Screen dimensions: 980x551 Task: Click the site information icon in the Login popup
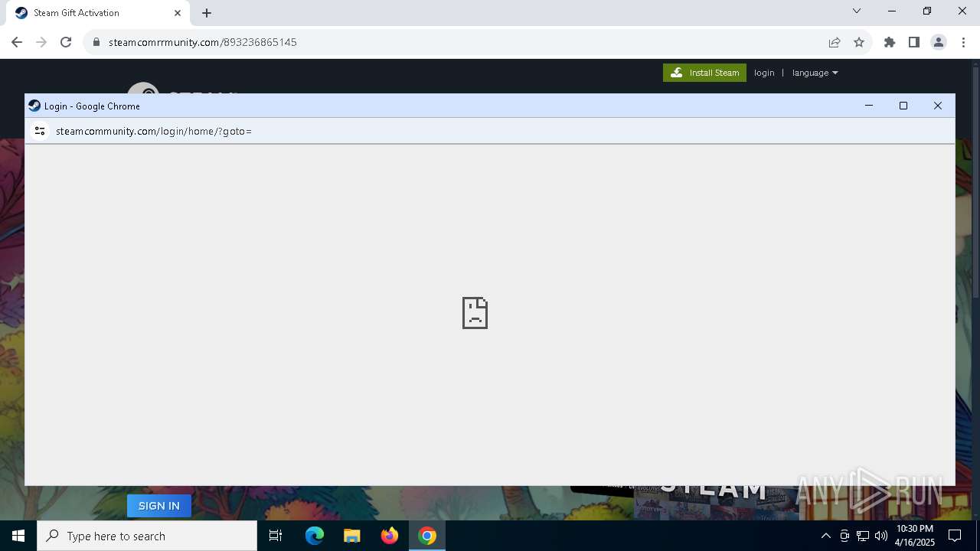tap(40, 131)
